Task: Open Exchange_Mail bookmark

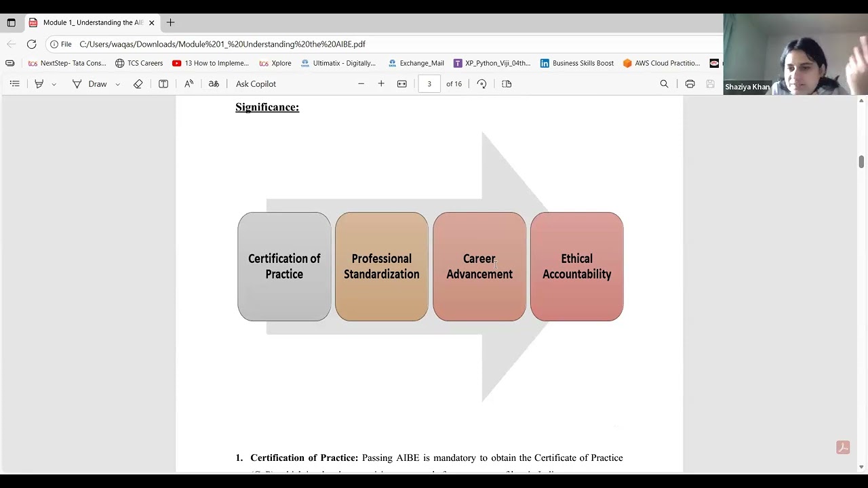Action: tap(416, 63)
